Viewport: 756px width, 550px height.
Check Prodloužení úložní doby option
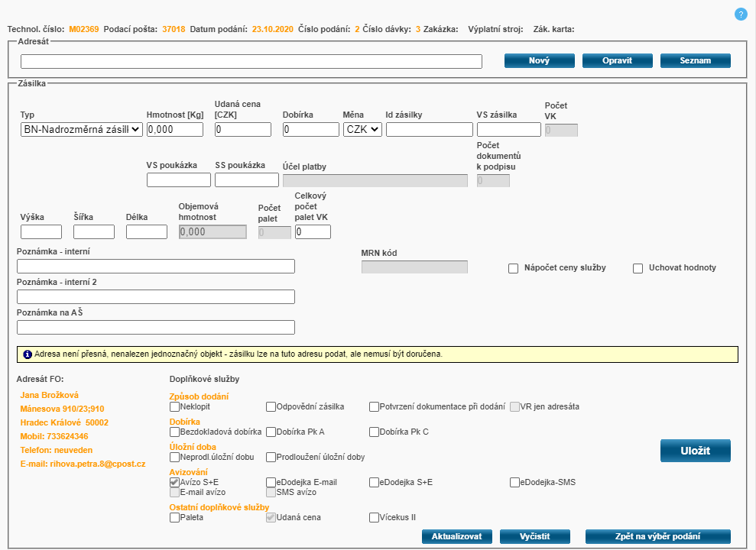271,457
